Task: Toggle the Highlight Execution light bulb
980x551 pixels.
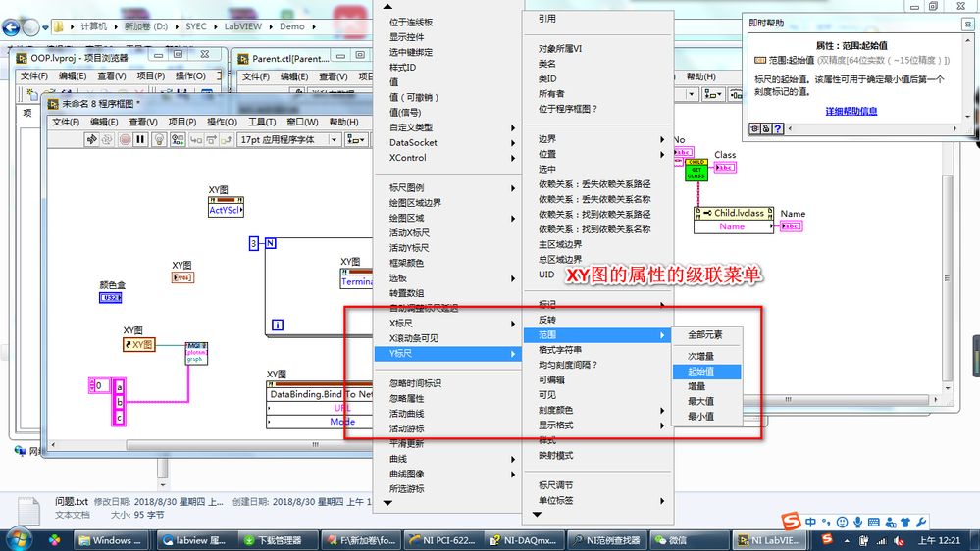Action: click(x=159, y=139)
